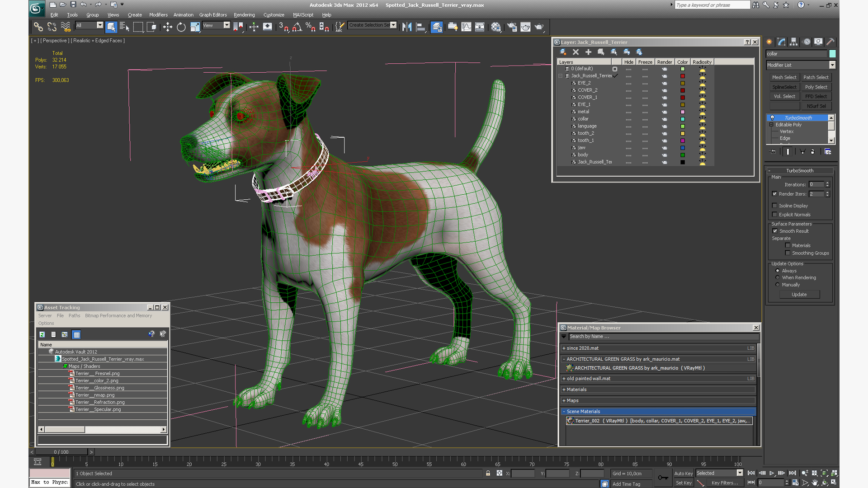This screenshot has width=868, height=488.
Task: Open the Motion command panel tab
Action: pos(807,42)
